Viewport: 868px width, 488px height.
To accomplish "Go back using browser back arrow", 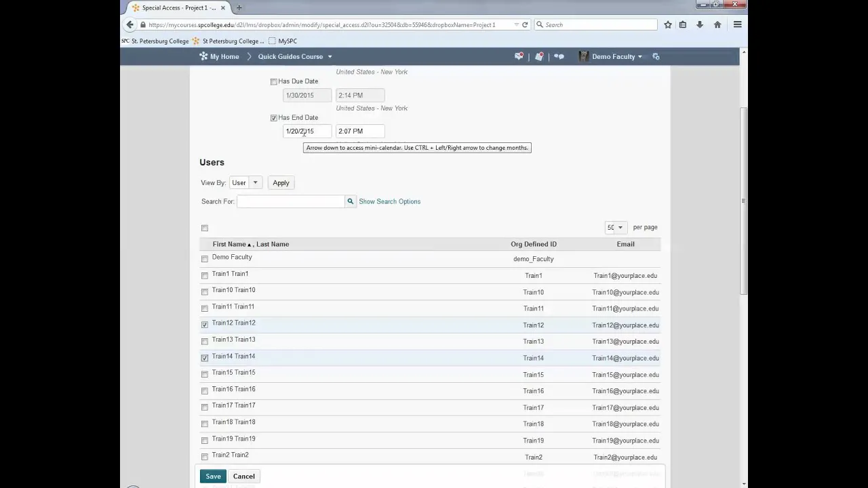I will point(130,24).
